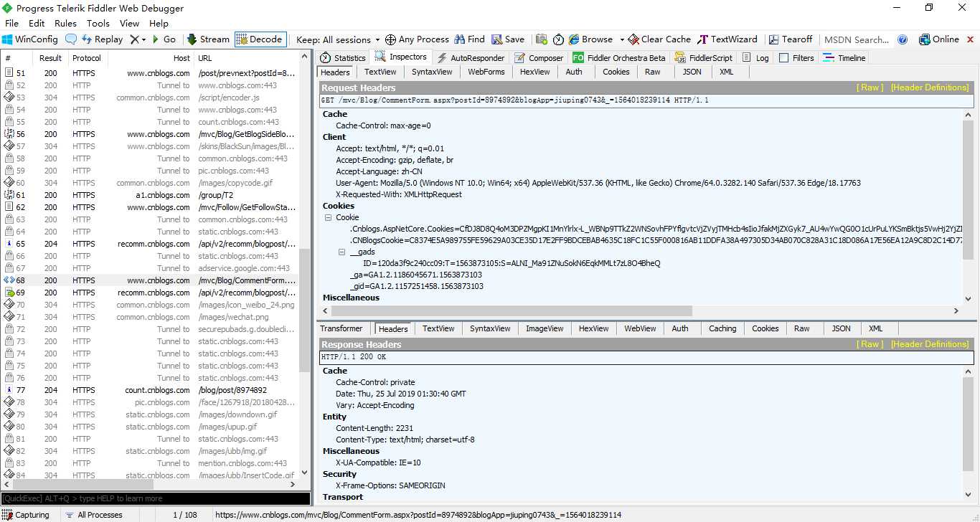Open WinConfig from the toolbar
The image size is (980, 522).
coord(30,39)
